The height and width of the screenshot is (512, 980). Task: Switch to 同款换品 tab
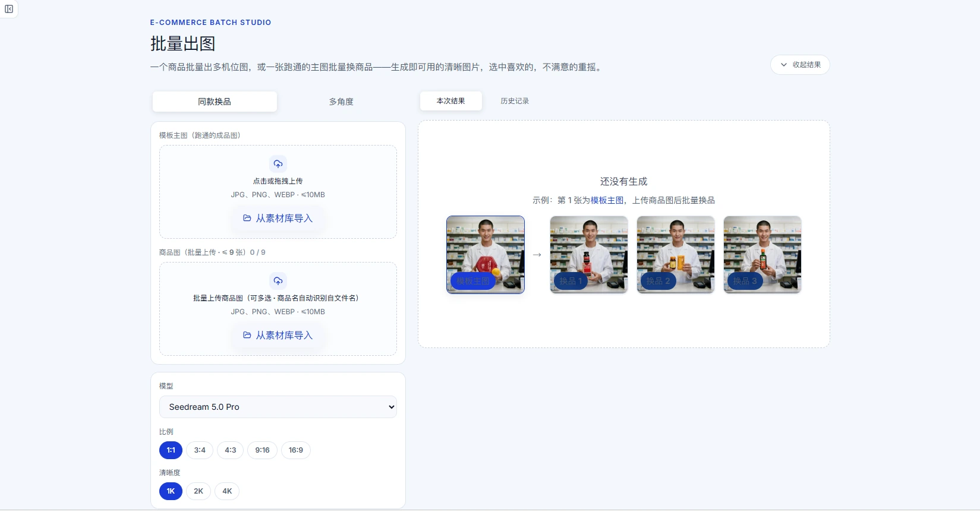tap(215, 102)
